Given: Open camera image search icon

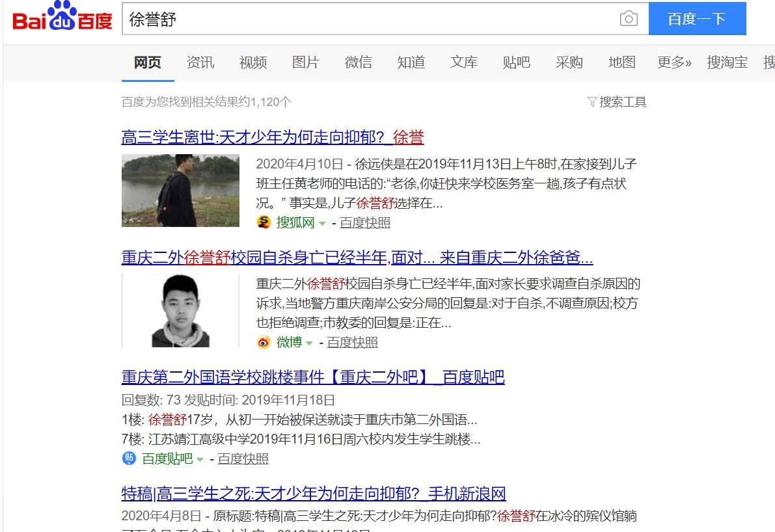Looking at the screenshot, I should pyautogui.click(x=628, y=19).
